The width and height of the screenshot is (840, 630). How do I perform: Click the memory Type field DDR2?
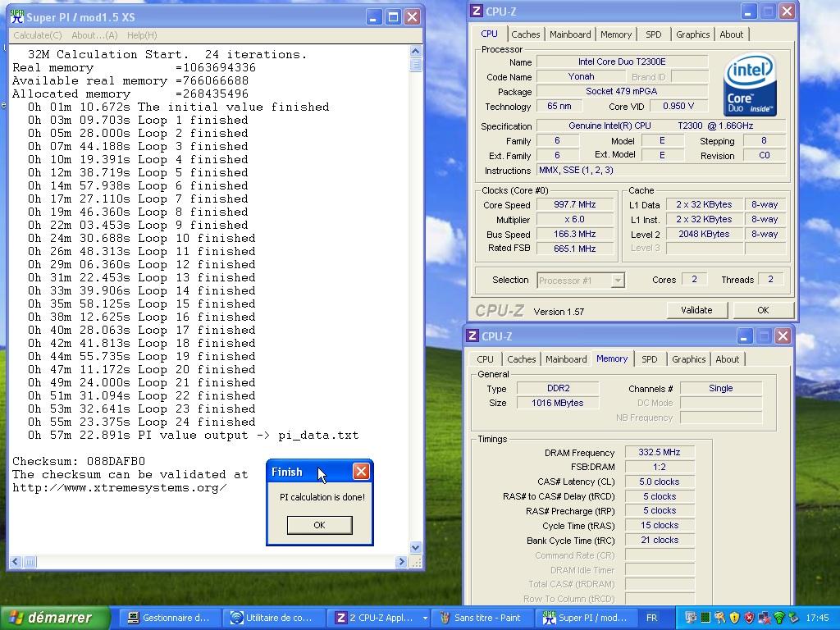coord(558,388)
